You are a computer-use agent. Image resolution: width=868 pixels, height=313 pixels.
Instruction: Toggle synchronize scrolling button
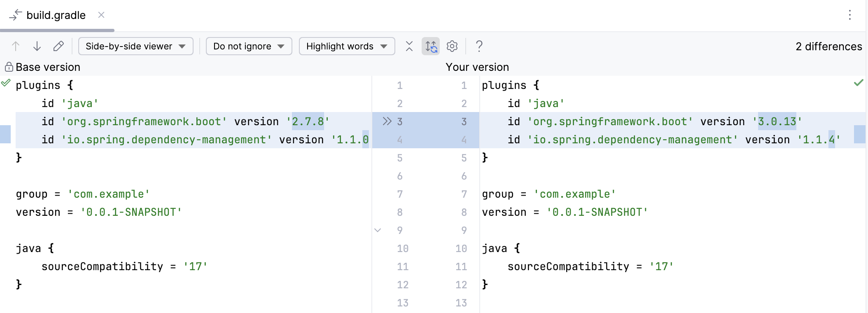pos(431,46)
